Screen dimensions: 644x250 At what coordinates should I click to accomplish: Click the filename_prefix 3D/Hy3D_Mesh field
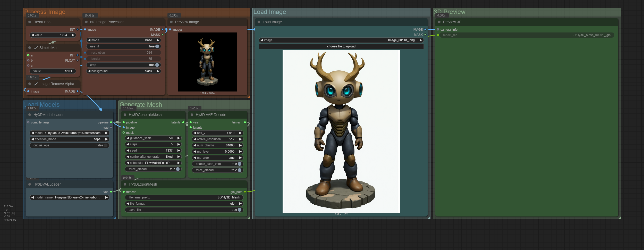[184, 197]
